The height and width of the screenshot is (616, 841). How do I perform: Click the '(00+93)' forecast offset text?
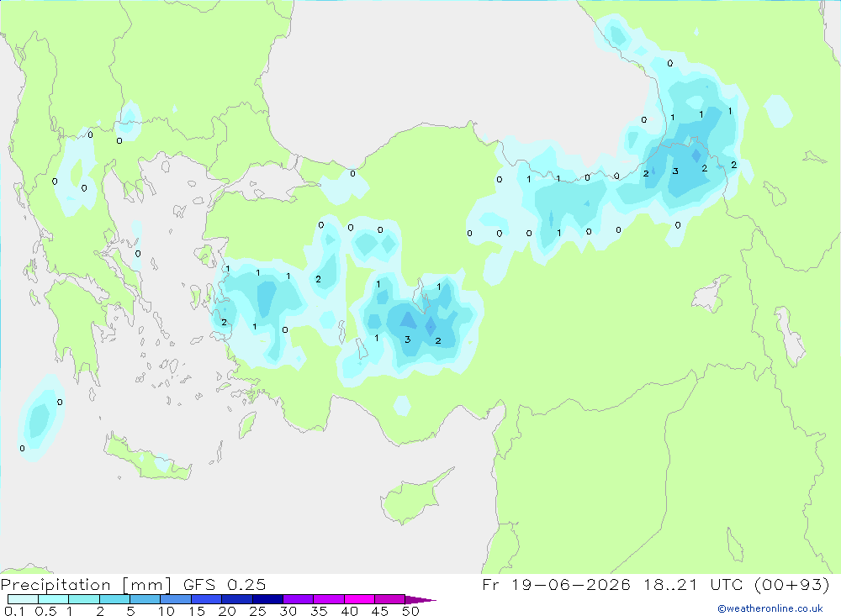point(791,585)
